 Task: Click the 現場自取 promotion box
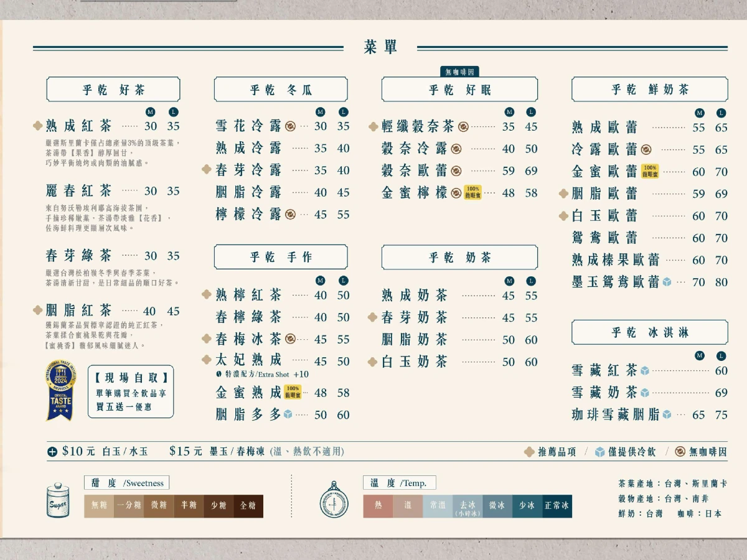click(x=131, y=392)
